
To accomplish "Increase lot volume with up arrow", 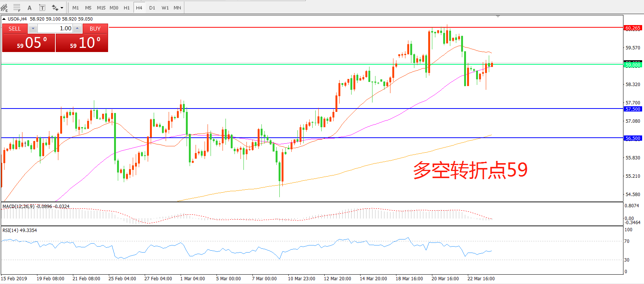I will coord(77,28).
